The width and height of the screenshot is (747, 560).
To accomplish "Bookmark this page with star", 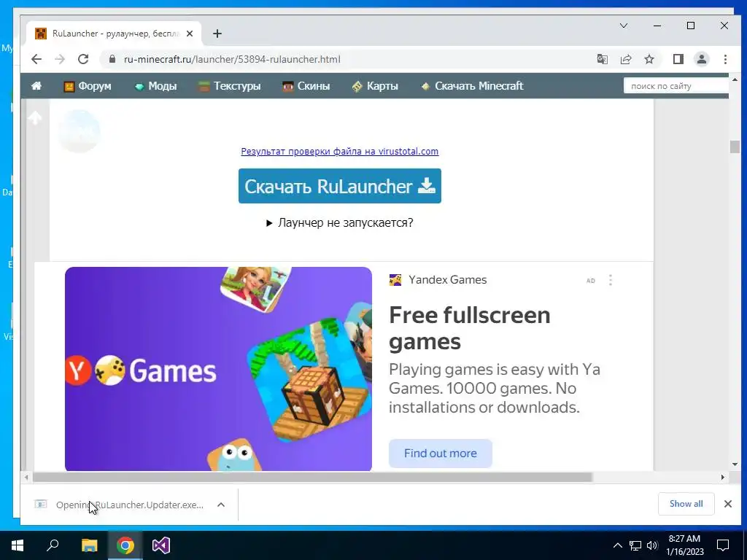I will point(649,59).
